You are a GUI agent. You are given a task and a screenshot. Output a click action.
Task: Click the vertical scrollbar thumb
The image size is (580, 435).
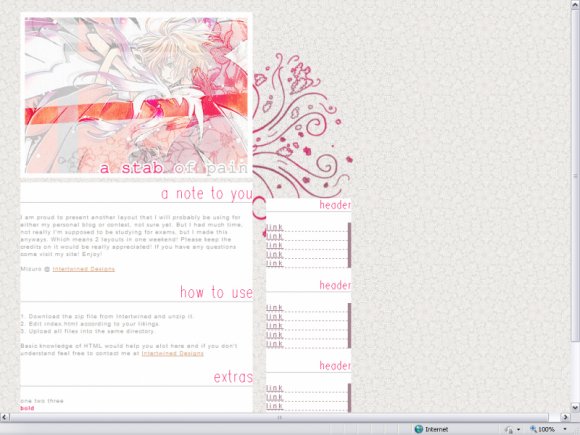pyautogui.click(x=575, y=176)
